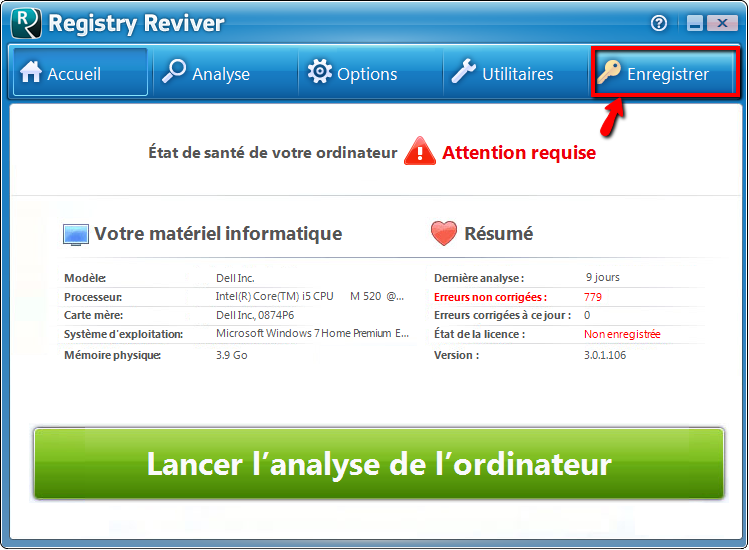This screenshot has height=550, width=749.
Task: Click the 'État de la licence :' label
Action: 480,334
